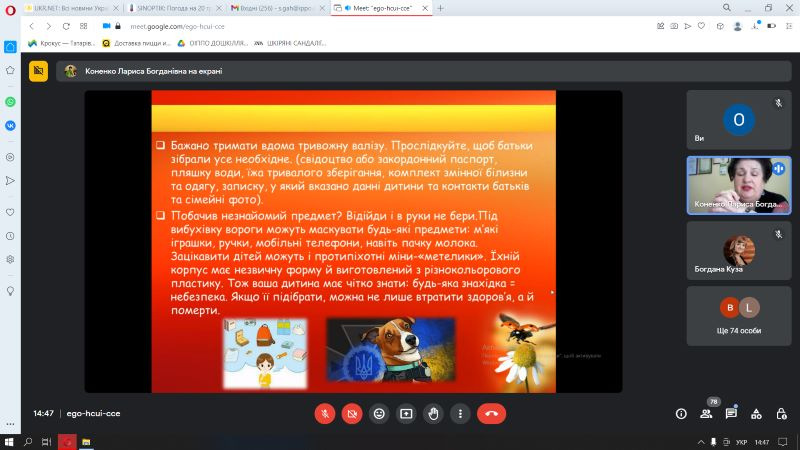The image size is (800, 450).
Task: Open the Windows Start menu
Action: [9, 442]
